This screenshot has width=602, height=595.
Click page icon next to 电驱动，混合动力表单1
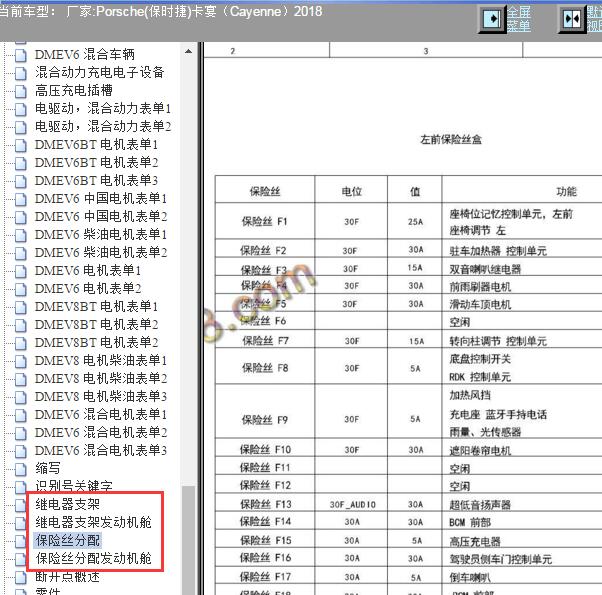(x=21, y=109)
